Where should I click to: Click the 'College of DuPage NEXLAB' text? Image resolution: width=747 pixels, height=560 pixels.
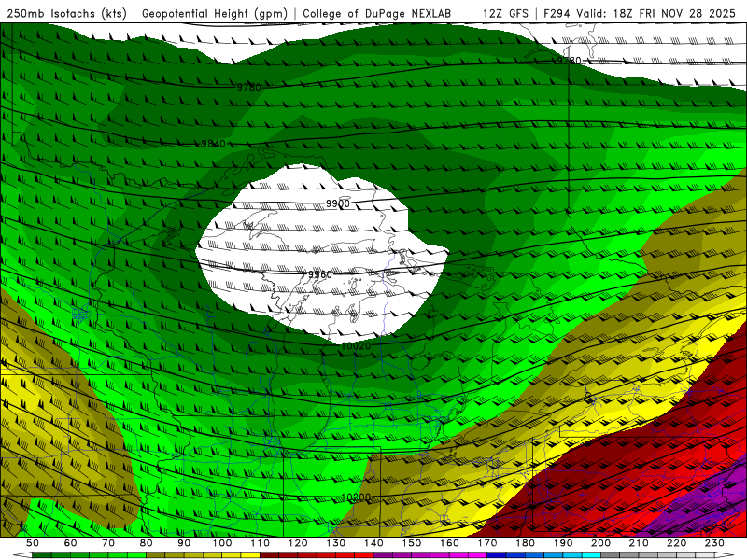(x=377, y=14)
